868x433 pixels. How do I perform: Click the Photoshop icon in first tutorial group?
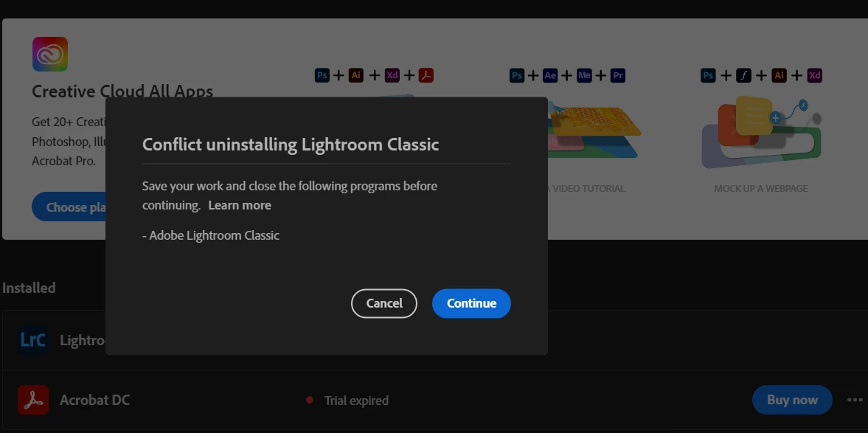pyautogui.click(x=322, y=75)
